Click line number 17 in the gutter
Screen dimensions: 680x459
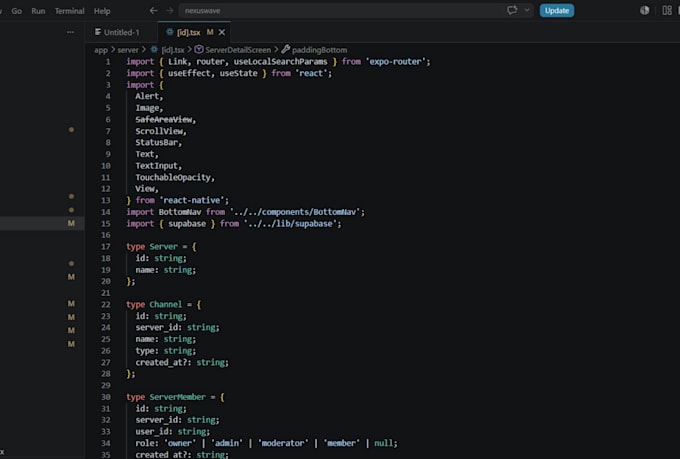(x=106, y=246)
